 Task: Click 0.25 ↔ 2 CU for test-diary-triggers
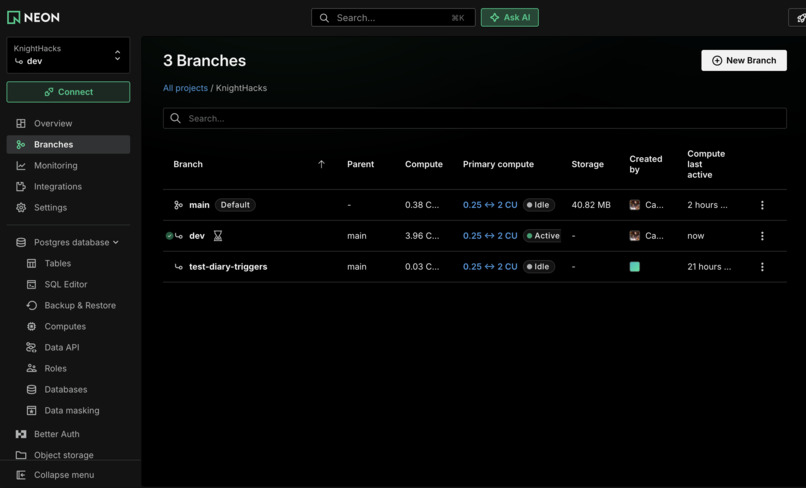[490, 267]
